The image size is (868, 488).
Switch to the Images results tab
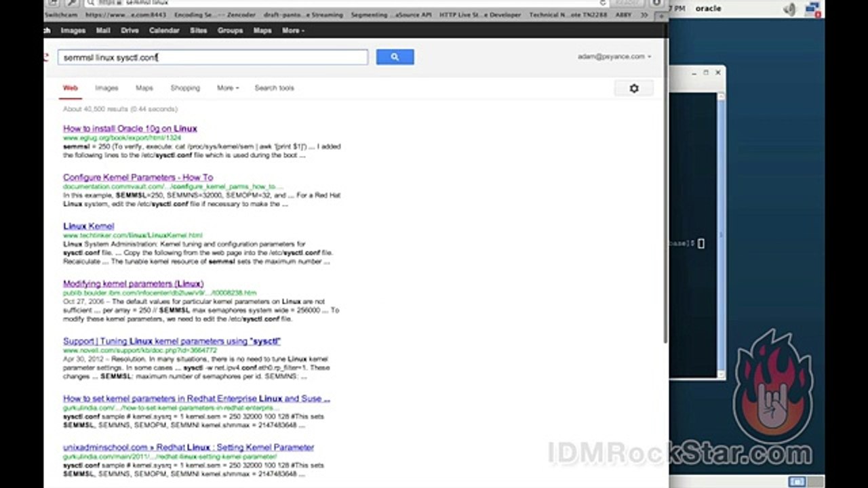pos(106,88)
